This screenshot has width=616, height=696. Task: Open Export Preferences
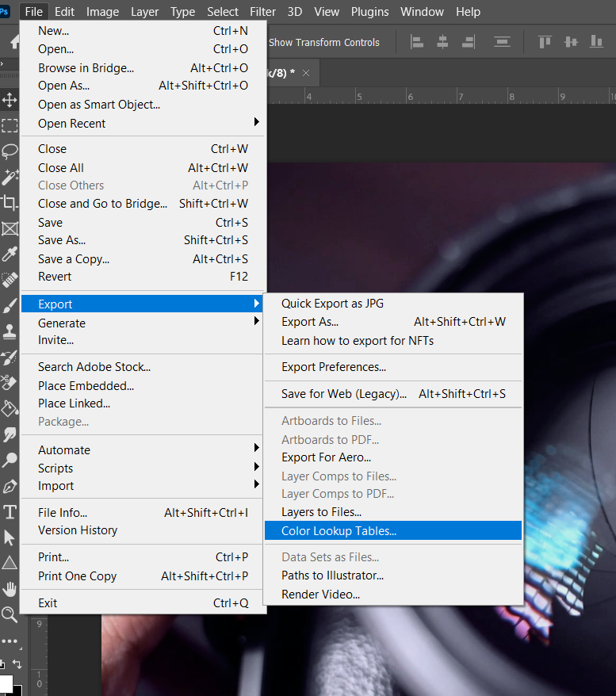pos(393,367)
